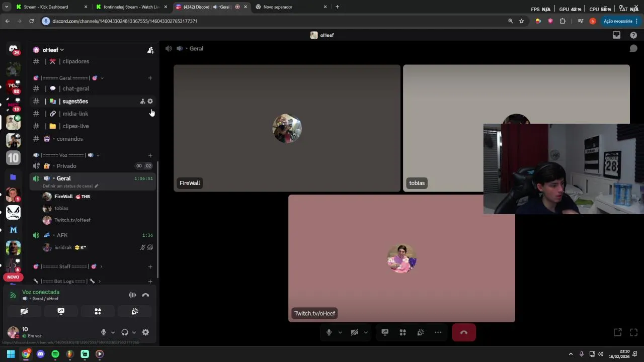Open Chrome extensions puzzle icon
This screenshot has width=644, height=362.
(562, 21)
